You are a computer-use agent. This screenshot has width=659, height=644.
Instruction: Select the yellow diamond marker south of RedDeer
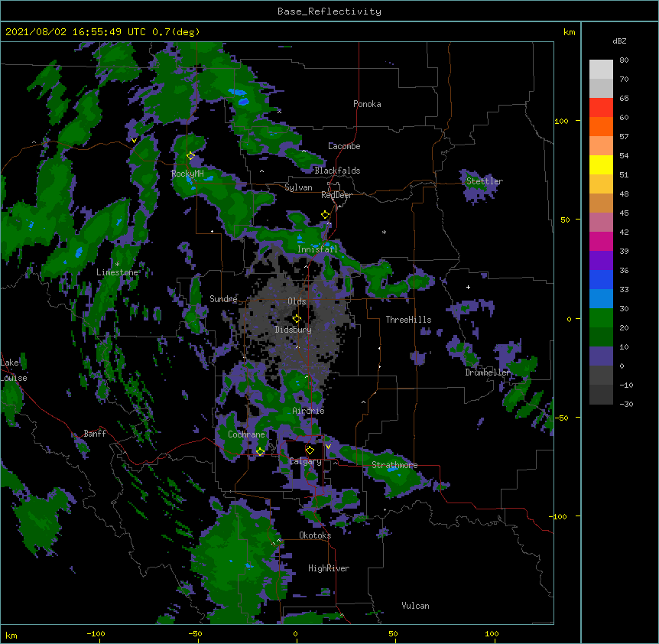click(x=325, y=215)
